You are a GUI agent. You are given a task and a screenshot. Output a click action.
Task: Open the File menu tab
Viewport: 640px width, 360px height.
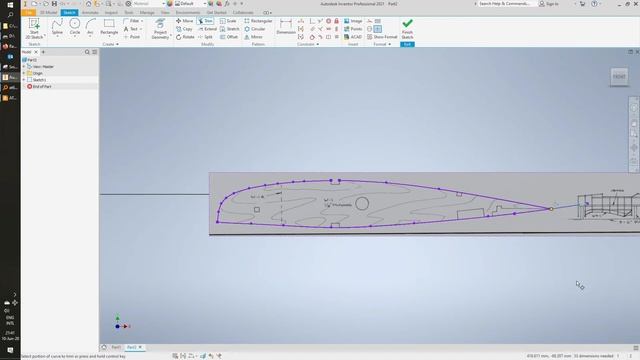[29, 13]
